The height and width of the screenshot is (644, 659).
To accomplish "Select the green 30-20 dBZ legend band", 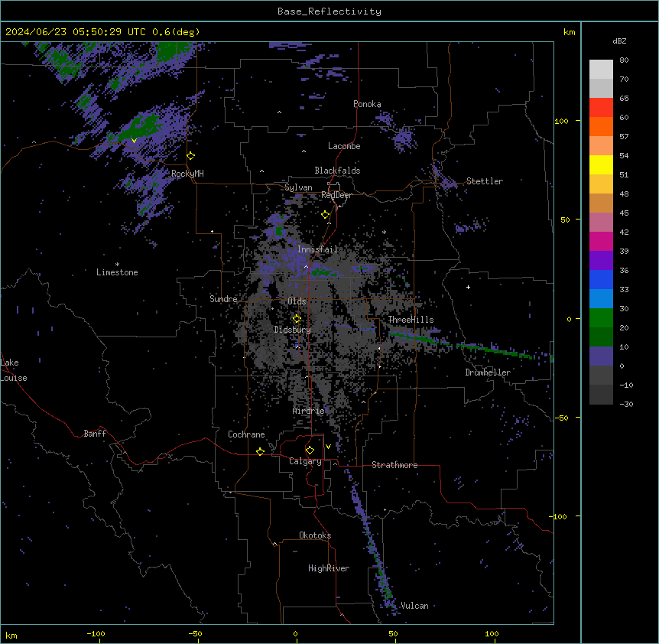I will coord(601,318).
